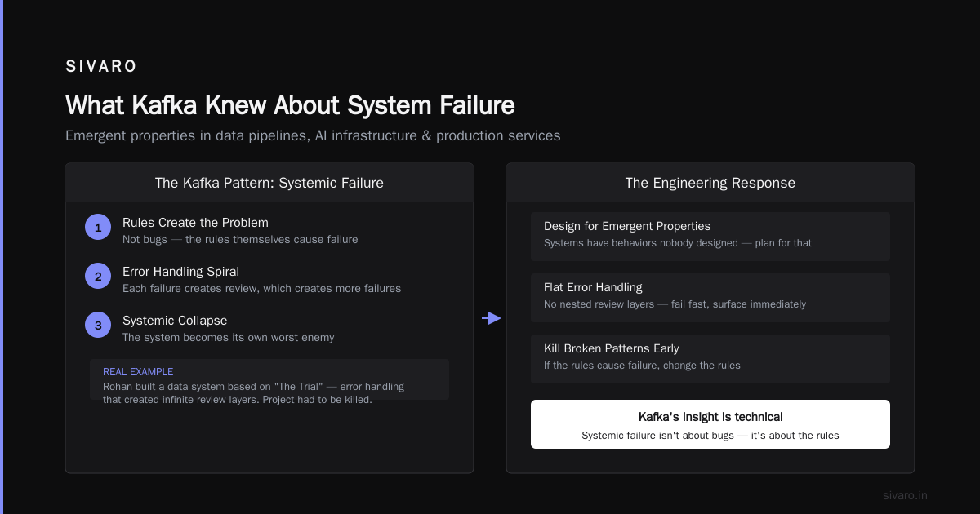Click the REAL EXAMPLE label

coord(138,372)
